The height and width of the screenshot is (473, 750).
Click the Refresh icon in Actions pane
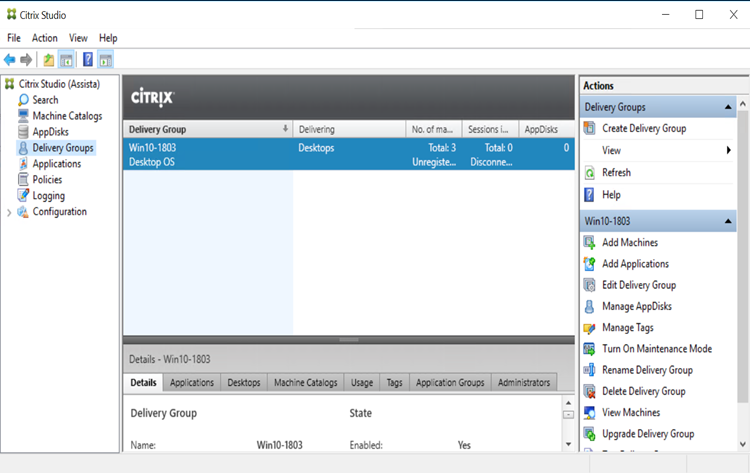click(x=590, y=173)
